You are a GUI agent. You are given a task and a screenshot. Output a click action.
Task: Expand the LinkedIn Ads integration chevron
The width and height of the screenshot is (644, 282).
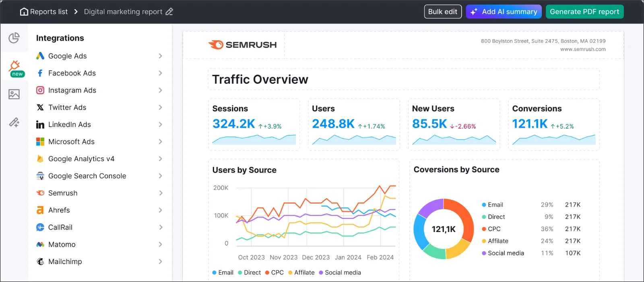coord(161,124)
